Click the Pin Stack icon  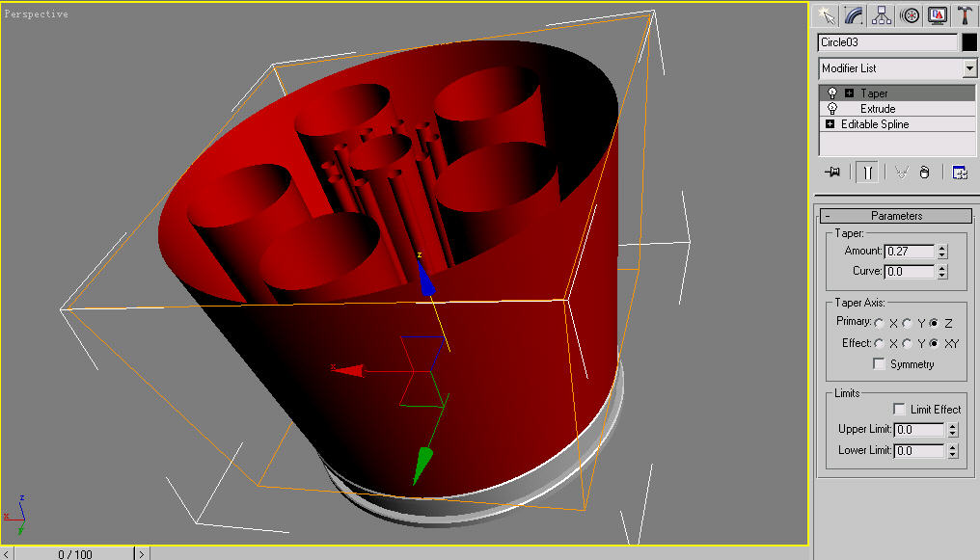(833, 172)
